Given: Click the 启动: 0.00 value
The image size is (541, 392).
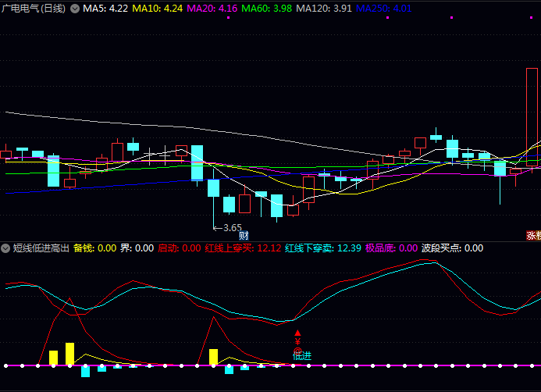Looking at the screenshot, I should point(180,248).
